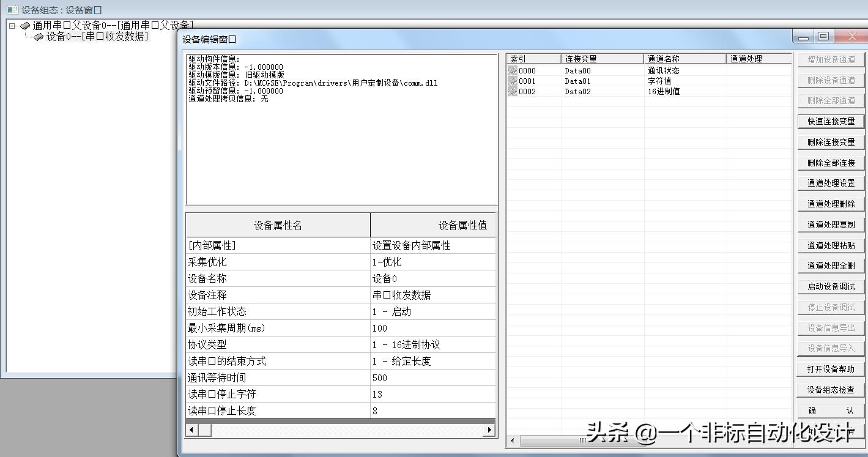This screenshot has width=868, height=457.
Task: Click the channel icon beside index 0002
Action: tap(513, 91)
